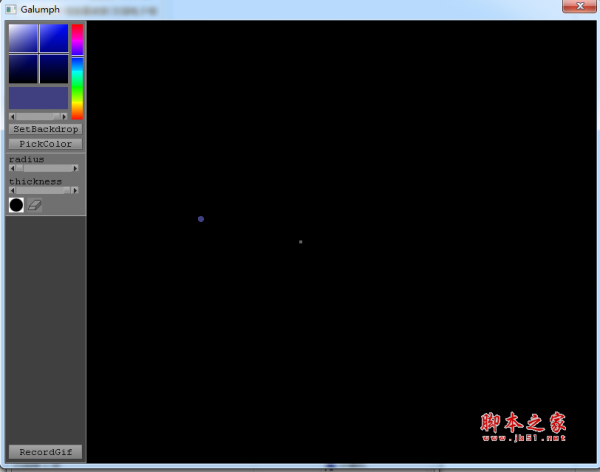The width and height of the screenshot is (600, 472).
Task: Click the current color preview swatch
Action: pyautogui.click(x=38, y=98)
